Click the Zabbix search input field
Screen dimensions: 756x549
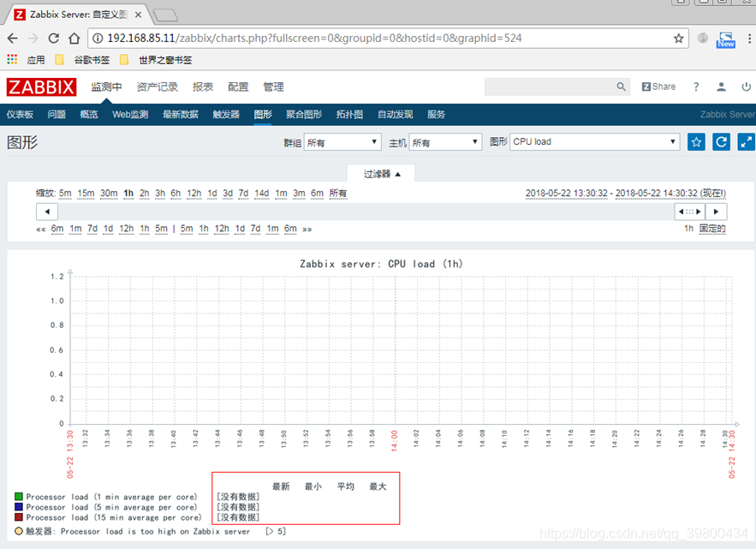[x=550, y=87]
